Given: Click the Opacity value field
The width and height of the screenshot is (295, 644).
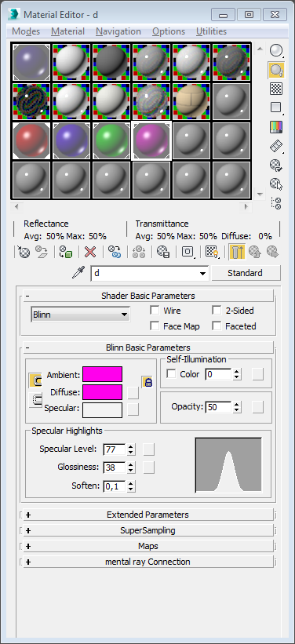Looking at the screenshot, I should 219,407.
